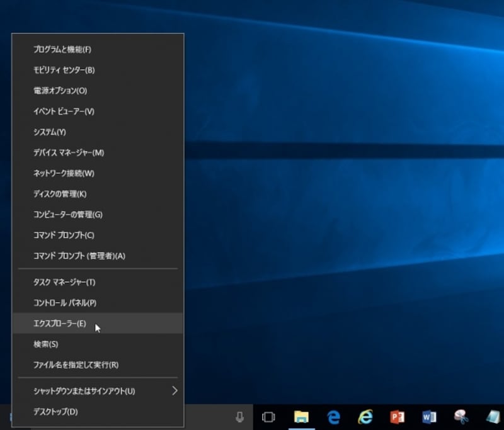This screenshot has width=504, height=430.
Task: Open Task View from the taskbar
Action: (269, 417)
